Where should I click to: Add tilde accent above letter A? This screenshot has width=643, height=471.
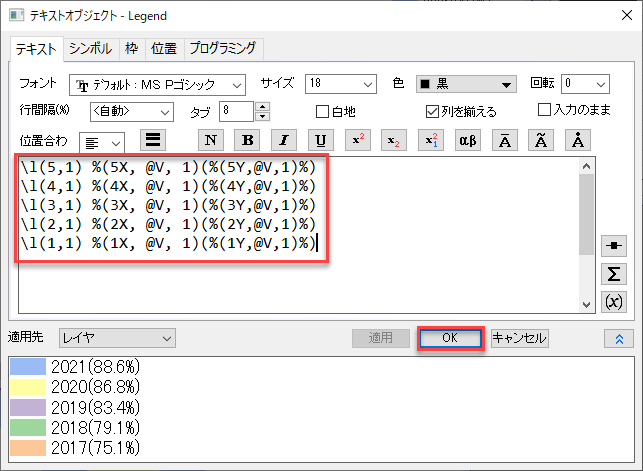541,140
